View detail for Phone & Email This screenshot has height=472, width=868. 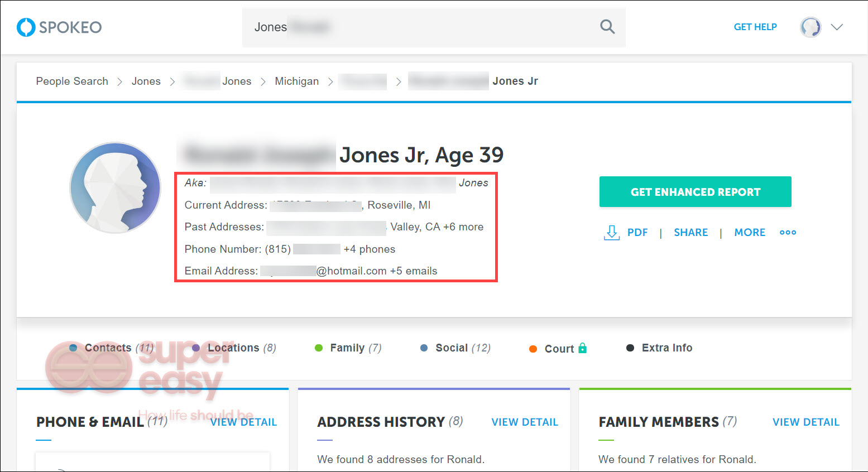coord(243,422)
